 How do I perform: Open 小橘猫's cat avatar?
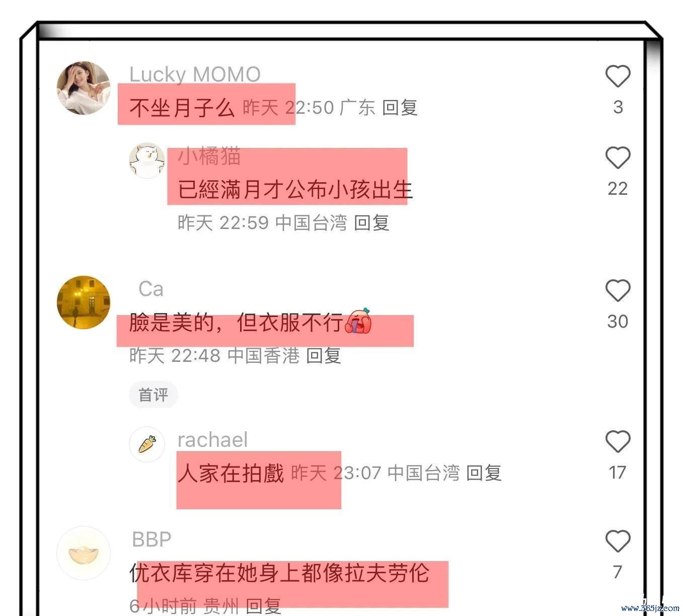(x=147, y=161)
